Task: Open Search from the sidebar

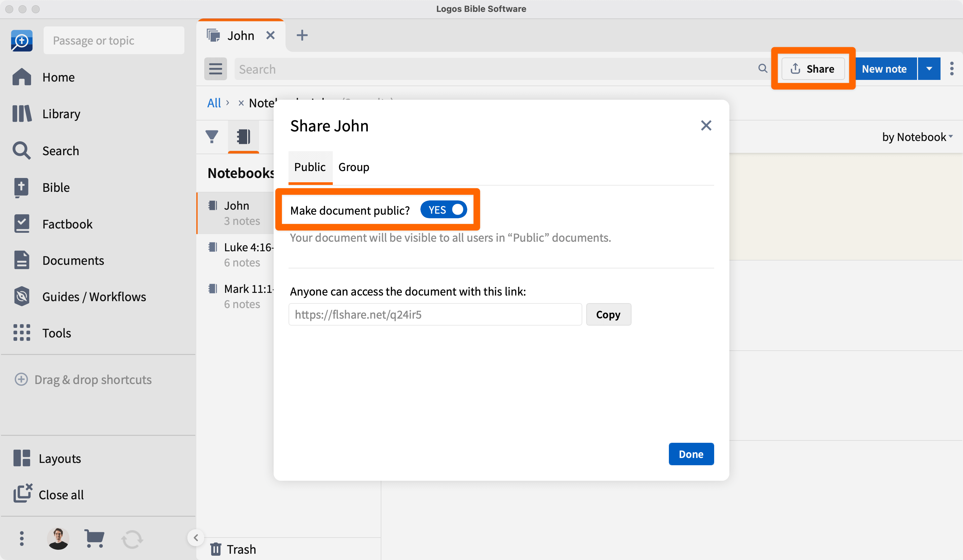Action: click(x=46, y=151)
